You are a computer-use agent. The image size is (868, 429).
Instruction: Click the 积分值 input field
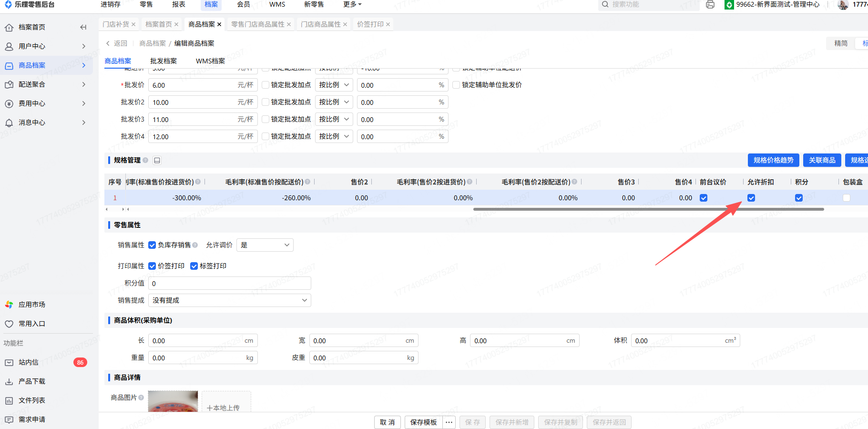click(x=230, y=283)
